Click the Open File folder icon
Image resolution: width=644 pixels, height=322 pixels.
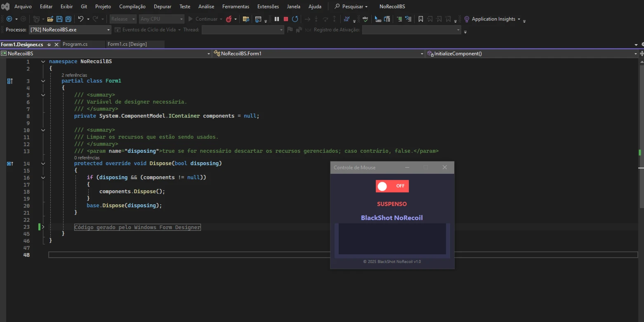[x=50, y=19]
